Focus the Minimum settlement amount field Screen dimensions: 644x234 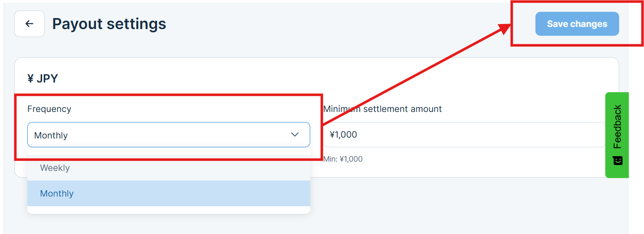(463, 135)
